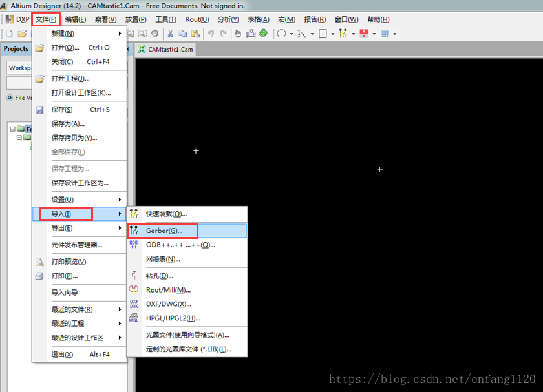Open the 窗口(W) menu
Image resolution: width=543 pixels, height=392 pixels.
[x=346, y=19]
